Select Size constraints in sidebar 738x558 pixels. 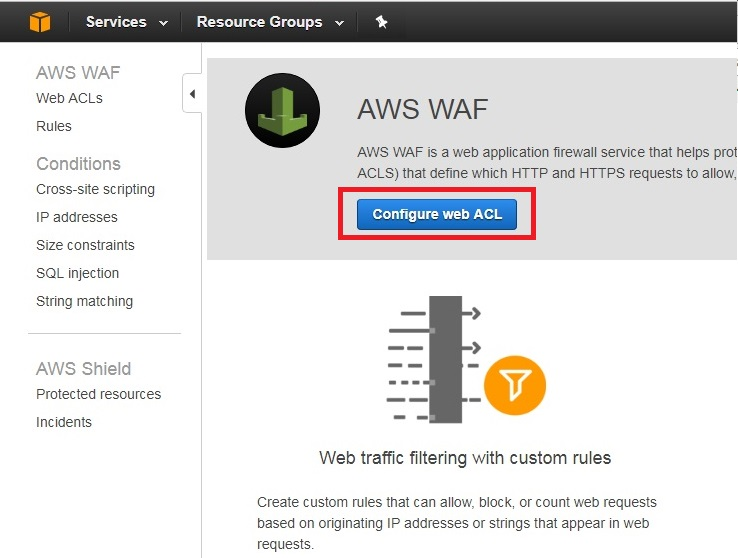85,245
